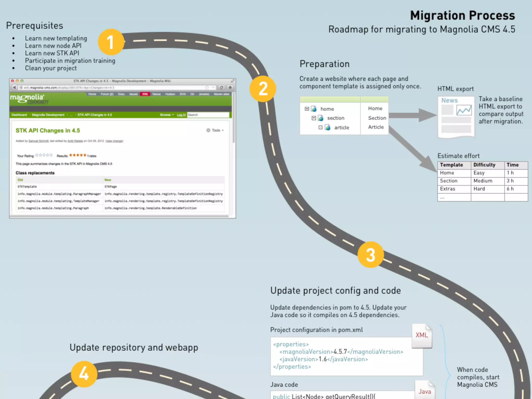The width and height of the screenshot is (532, 399).
Task: Click the Dashboard breadcrumb link
Action: coord(19,115)
